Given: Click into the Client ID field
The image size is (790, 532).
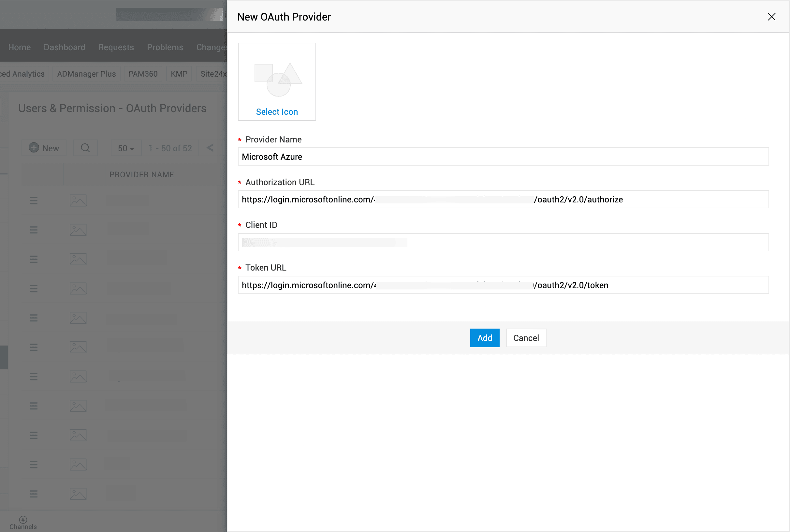Looking at the screenshot, I should click(x=503, y=242).
